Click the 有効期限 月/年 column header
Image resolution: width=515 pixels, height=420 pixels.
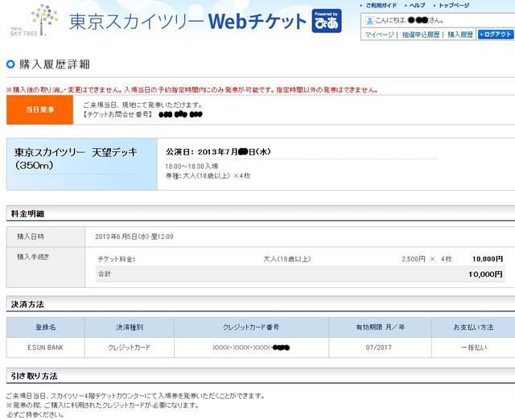(x=380, y=327)
